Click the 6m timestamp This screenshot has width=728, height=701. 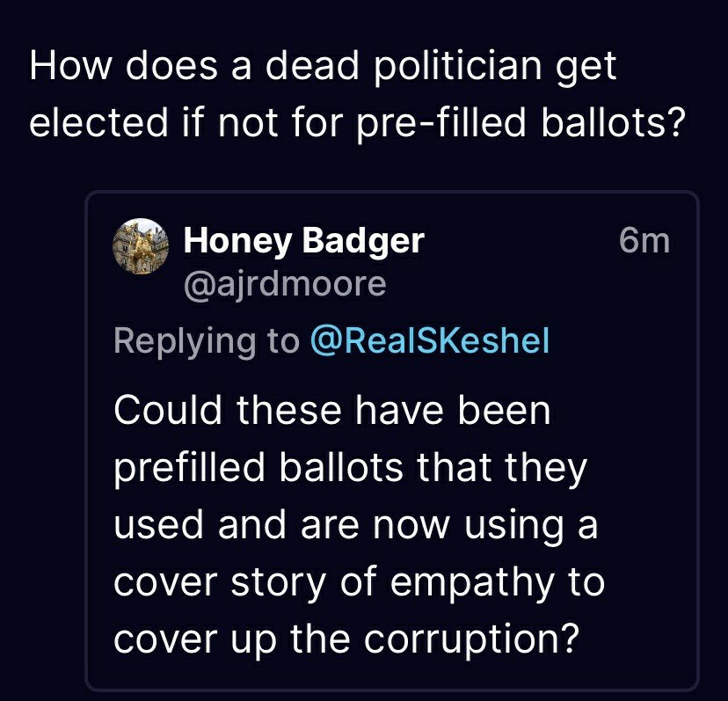644,241
